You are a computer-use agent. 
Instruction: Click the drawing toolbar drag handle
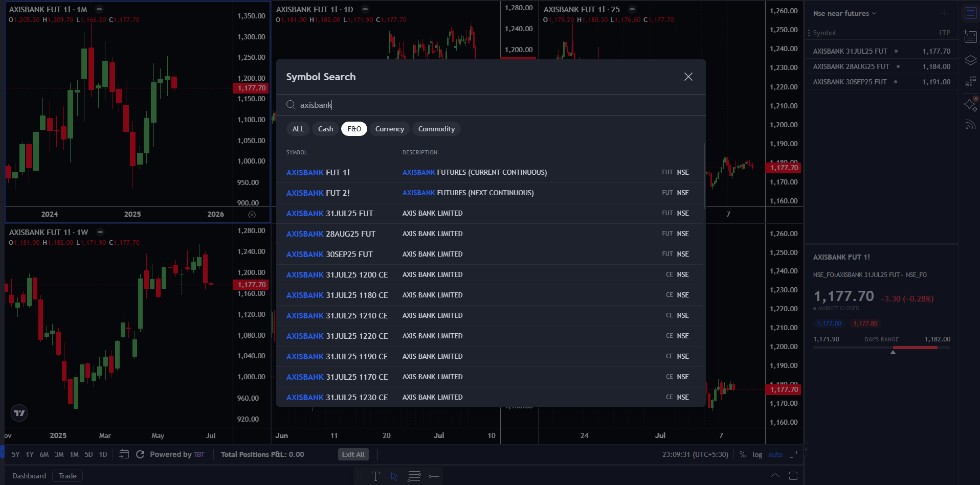[360, 476]
